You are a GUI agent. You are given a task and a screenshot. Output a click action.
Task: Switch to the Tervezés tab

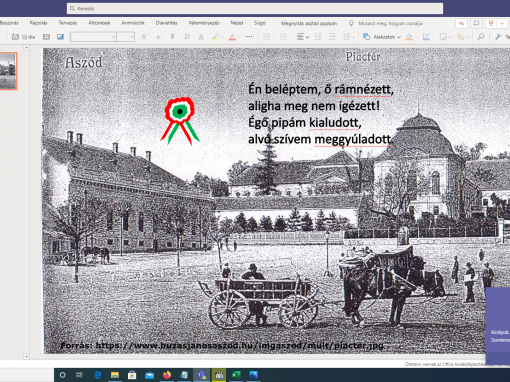pyautogui.click(x=68, y=23)
